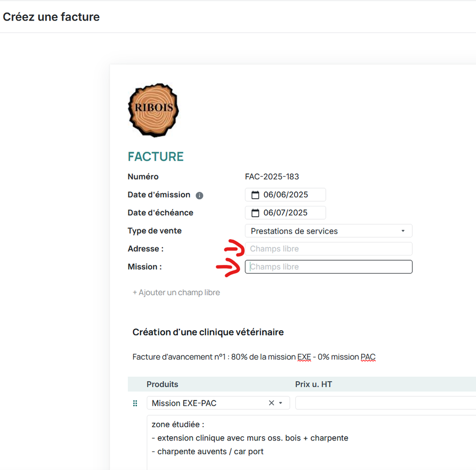The height and width of the screenshot is (470, 476).
Task: Open the calendar icon for Date d'échéance
Action: click(255, 213)
